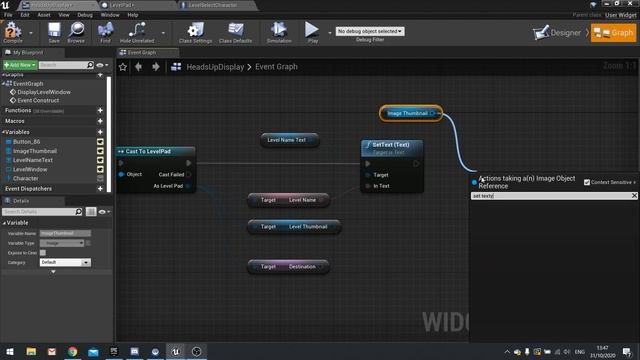This screenshot has width=640, height=360.
Task: Select DisplayLevelWindow event
Action: (44, 92)
